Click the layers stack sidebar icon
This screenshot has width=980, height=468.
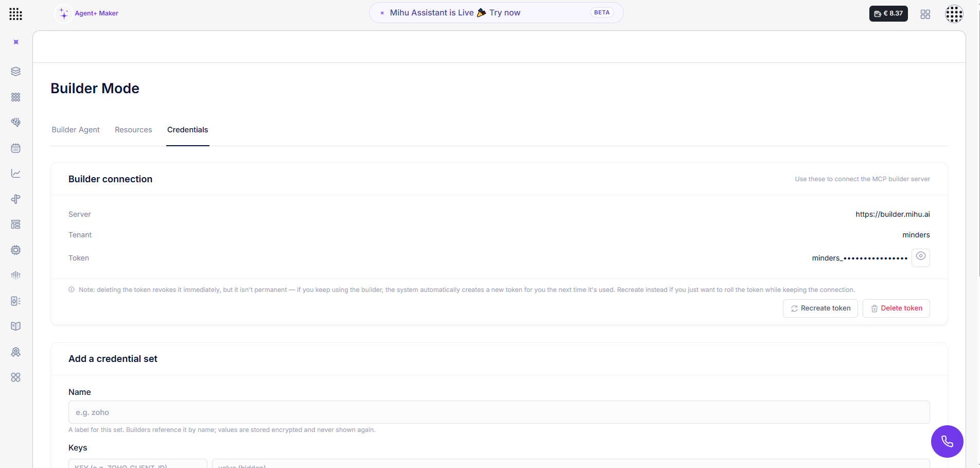16,72
